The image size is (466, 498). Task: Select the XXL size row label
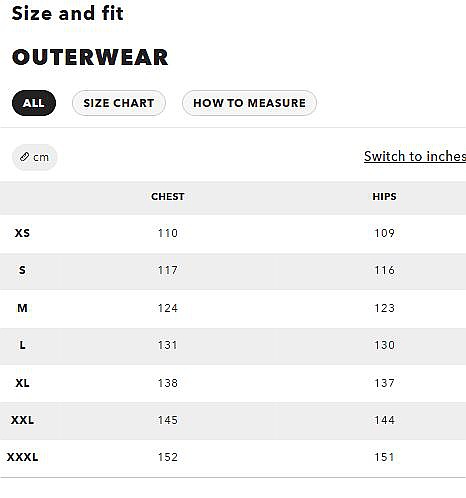coord(22,420)
